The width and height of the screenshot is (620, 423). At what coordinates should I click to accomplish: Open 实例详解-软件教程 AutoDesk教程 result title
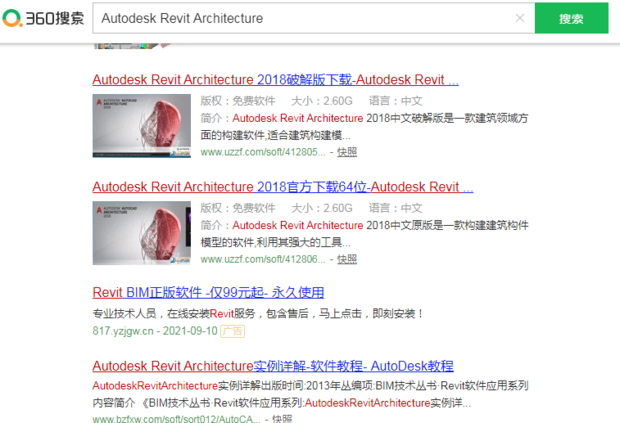(x=273, y=366)
